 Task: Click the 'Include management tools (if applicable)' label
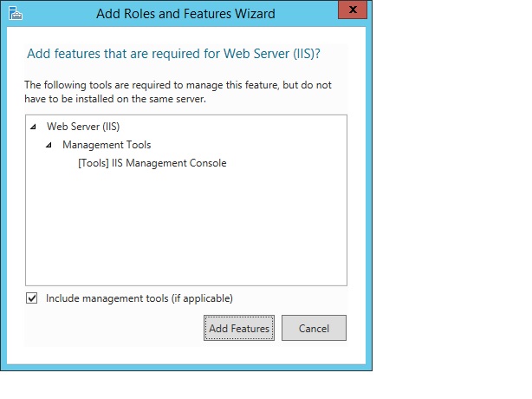[x=139, y=298]
